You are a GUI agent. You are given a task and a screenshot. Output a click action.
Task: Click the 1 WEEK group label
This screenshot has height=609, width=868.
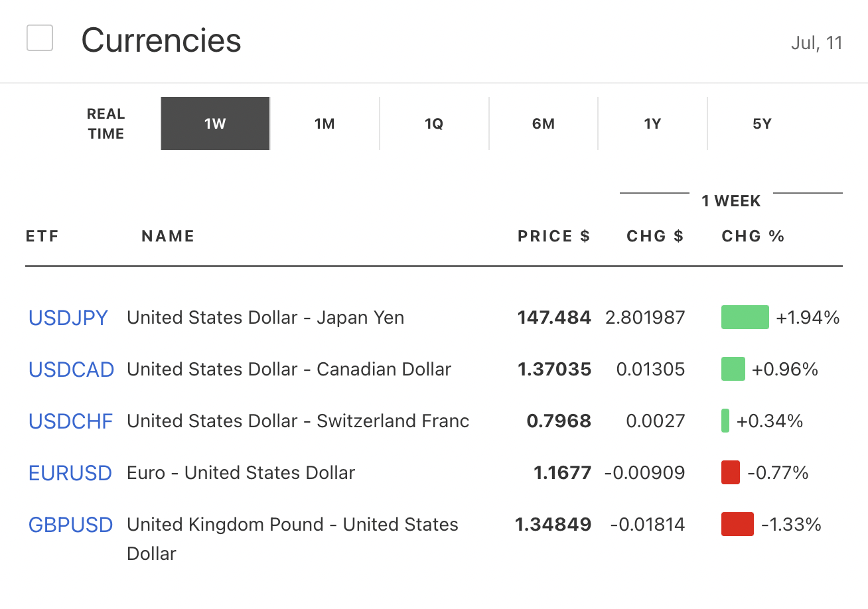point(731,201)
